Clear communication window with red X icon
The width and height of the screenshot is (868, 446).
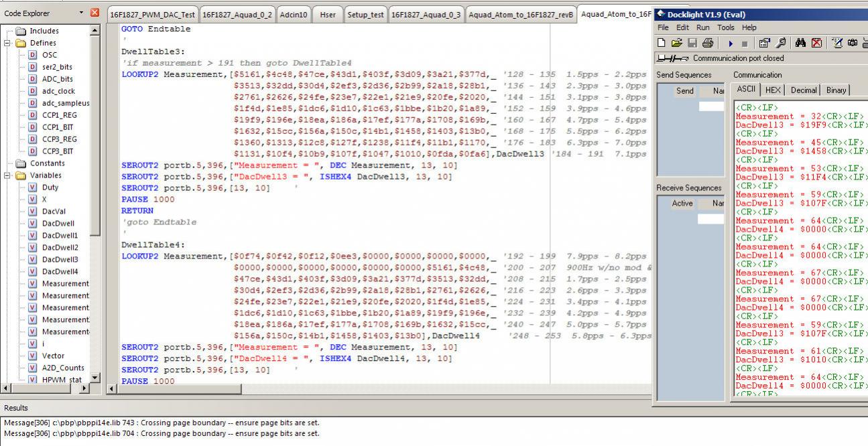816,43
